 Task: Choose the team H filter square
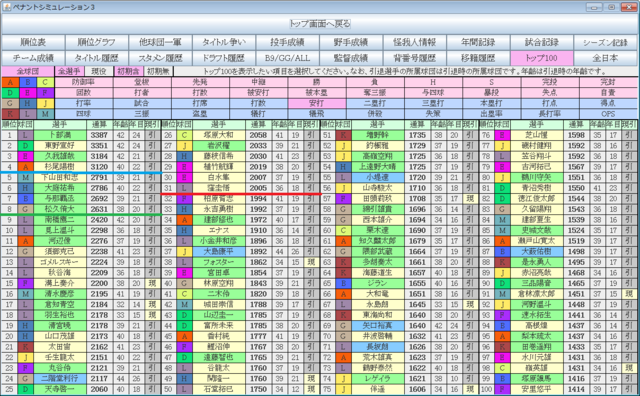coord(28,103)
